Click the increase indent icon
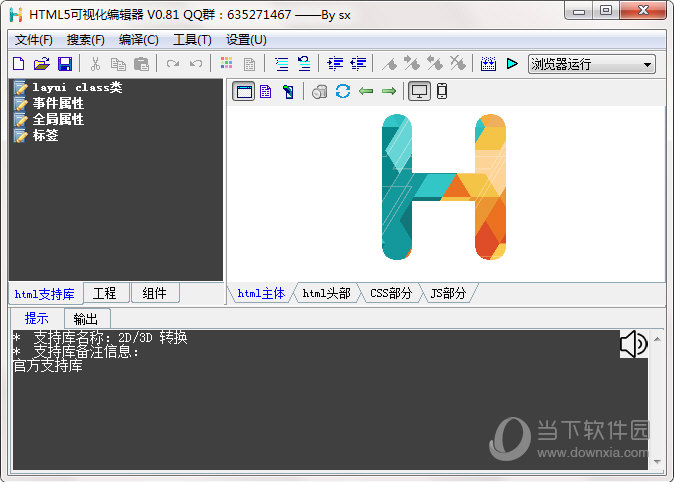The image size is (674, 482). [335, 64]
